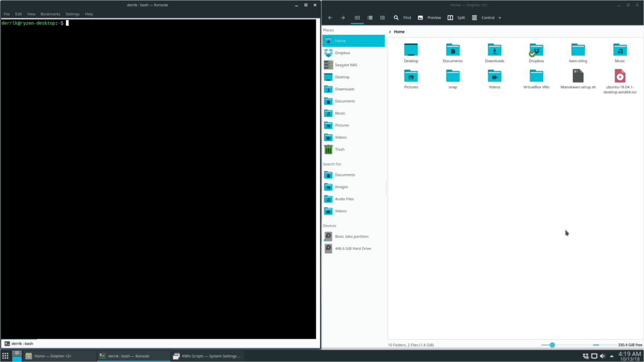Viewport: 644px width, 362px height.
Task: Expand hidden system tray icons arrow
Action: pyautogui.click(x=612, y=356)
